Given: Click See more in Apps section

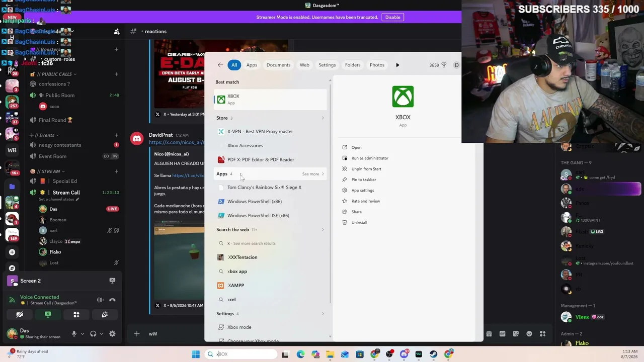Looking at the screenshot, I should click(313, 174).
